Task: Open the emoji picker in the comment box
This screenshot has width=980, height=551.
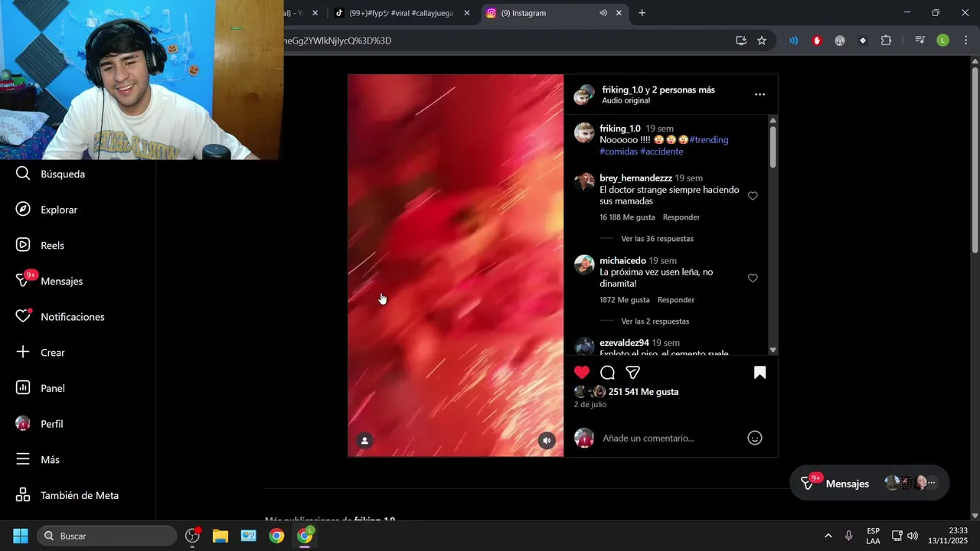Action: point(754,439)
